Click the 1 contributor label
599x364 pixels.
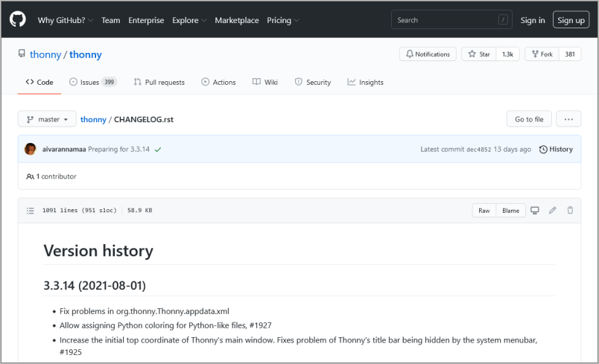tap(51, 176)
